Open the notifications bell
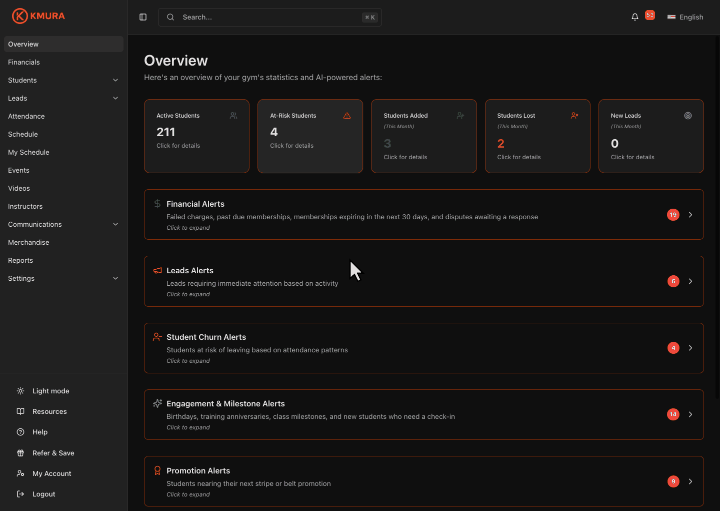This screenshot has width=720, height=511. pos(635,17)
